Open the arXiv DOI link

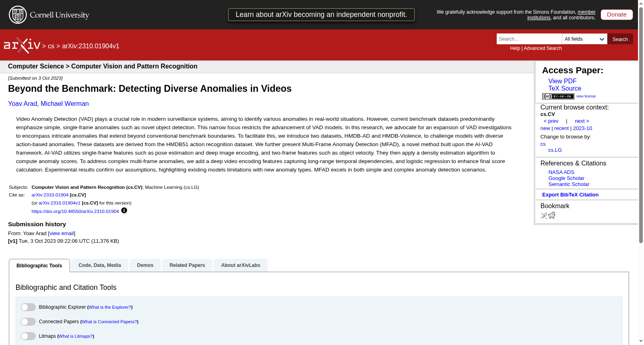click(x=75, y=211)
